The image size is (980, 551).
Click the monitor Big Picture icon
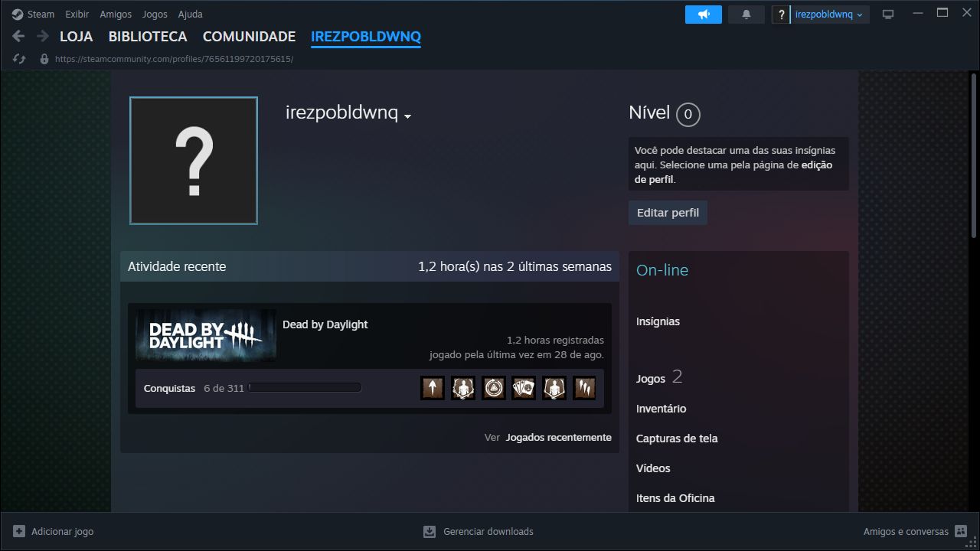888,15
